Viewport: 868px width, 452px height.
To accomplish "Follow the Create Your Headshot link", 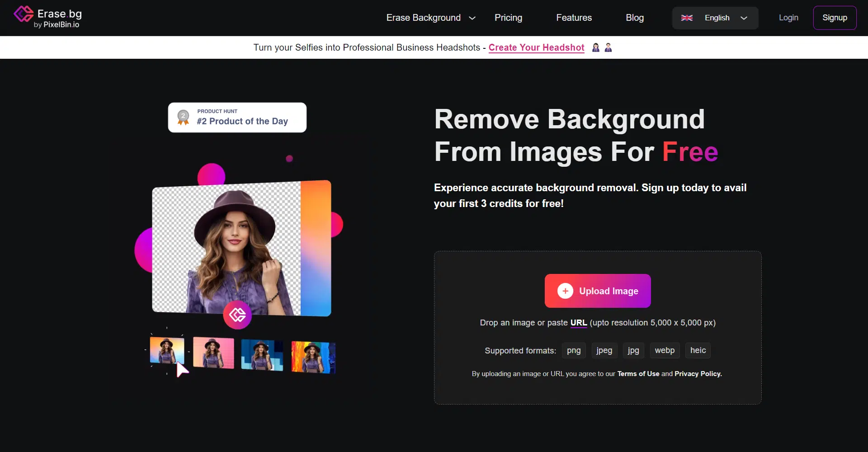I will click(536, 47).
